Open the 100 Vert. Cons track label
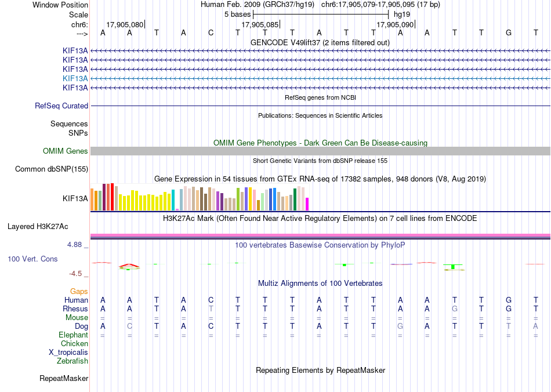This screenshot has width=551, height=392. (32, 259)
